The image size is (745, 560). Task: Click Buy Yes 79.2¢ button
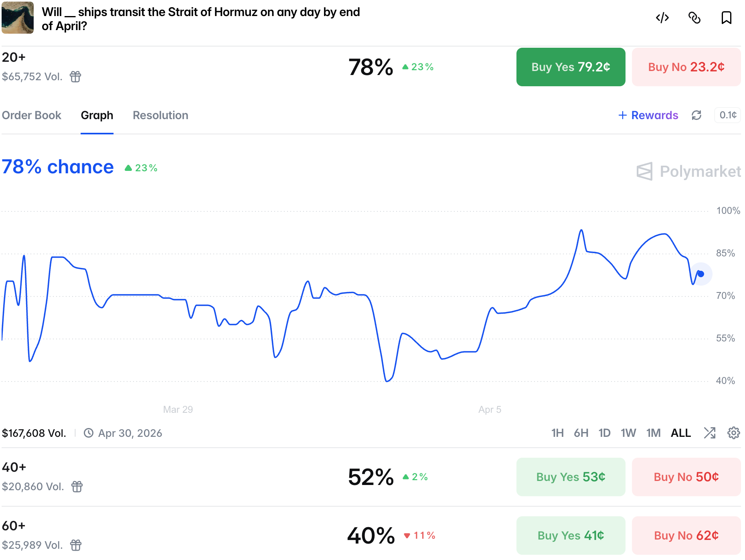(x=571, y=67)
